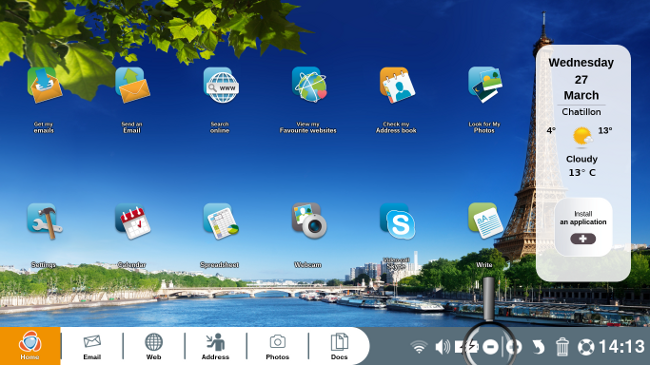Click the Install an application plus button
Screen dimensions: 650x365
point(583,239)
